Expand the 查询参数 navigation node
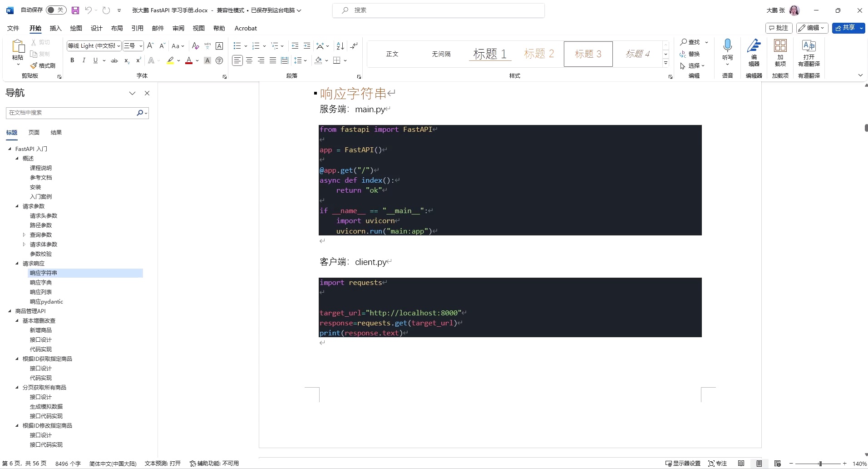This screenshot has height=469, width=868. tap(24, 234)
